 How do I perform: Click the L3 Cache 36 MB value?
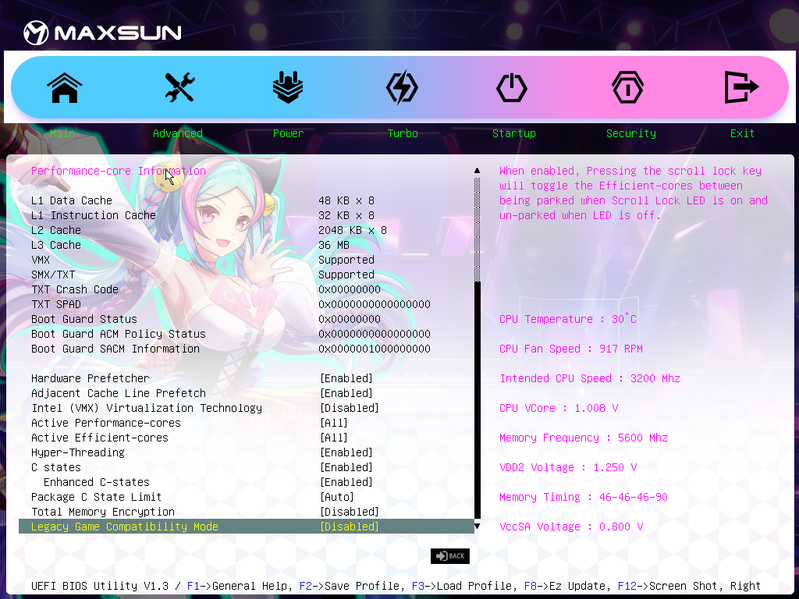[334, 245]
